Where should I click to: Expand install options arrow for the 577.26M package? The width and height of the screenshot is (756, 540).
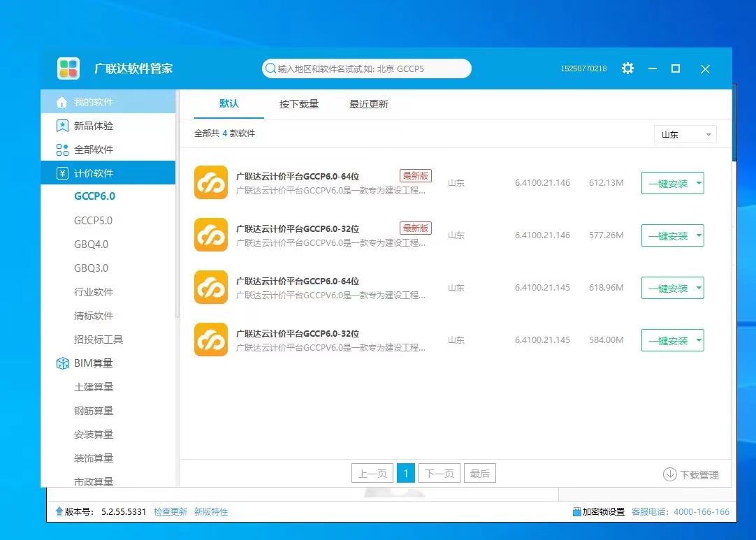(x=699, y=235)
